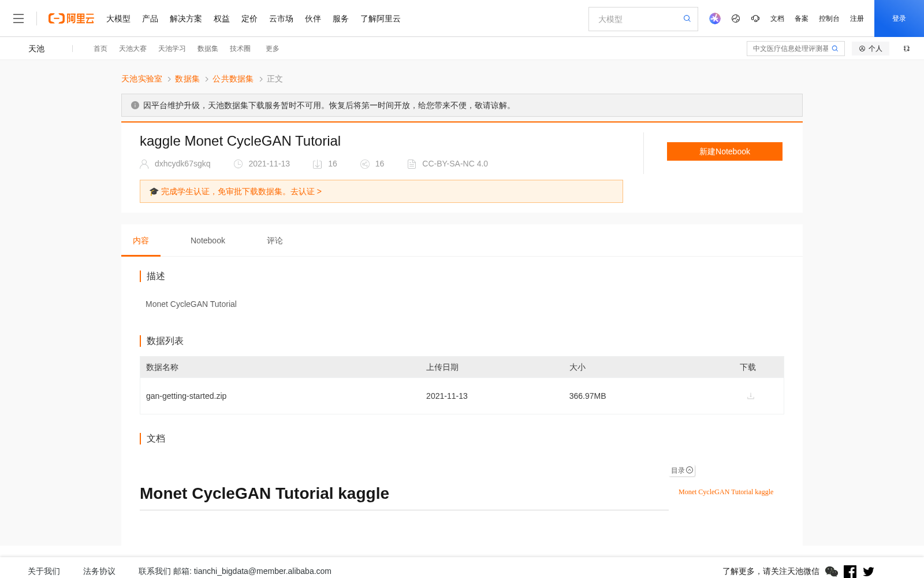Open the 控制台 link
The width and height of the screenshot is (924, 578).
829,18
